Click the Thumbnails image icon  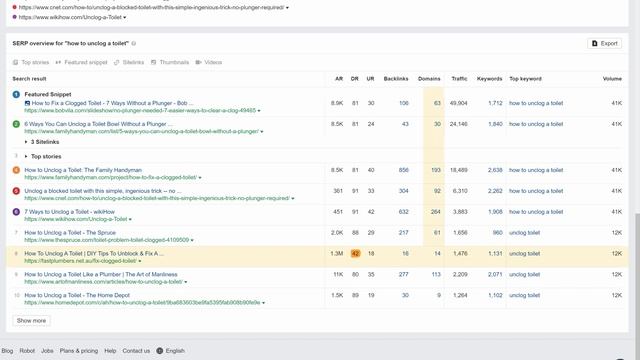[153, 62]
